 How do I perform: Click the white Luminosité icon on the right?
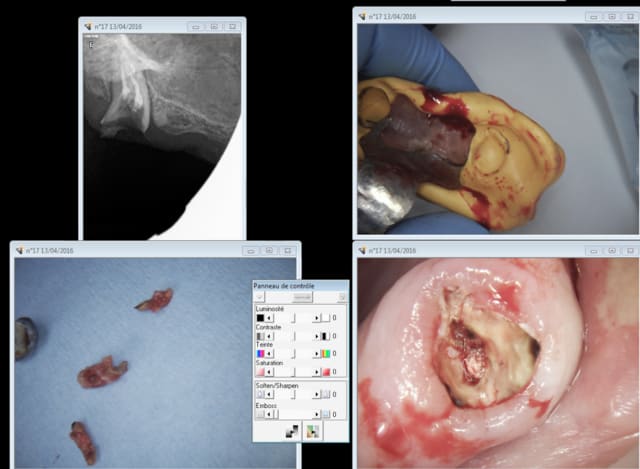pos(326,318)
